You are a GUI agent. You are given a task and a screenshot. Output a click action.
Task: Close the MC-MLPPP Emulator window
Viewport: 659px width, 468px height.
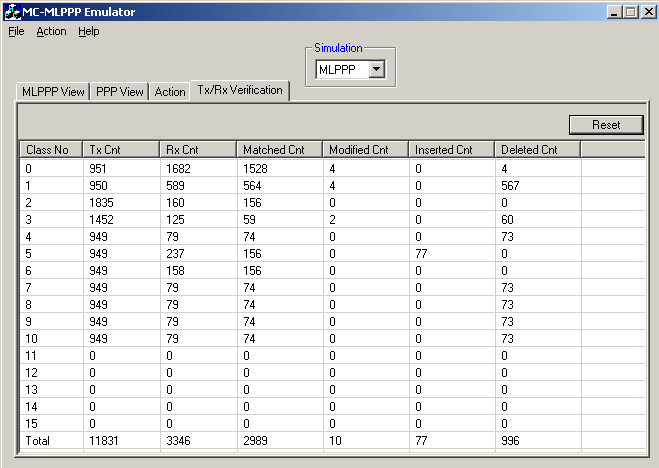[x=648, y=12]
